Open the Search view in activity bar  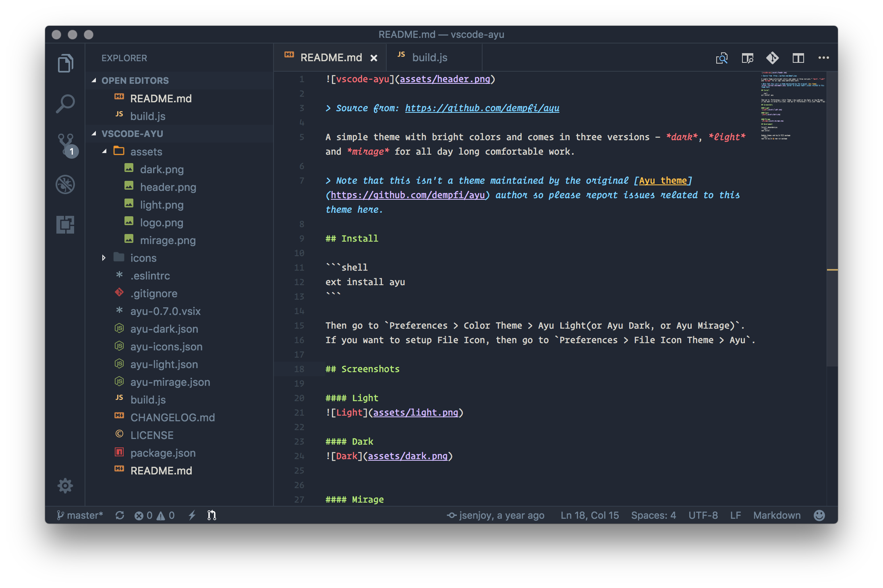click(65, 104)
